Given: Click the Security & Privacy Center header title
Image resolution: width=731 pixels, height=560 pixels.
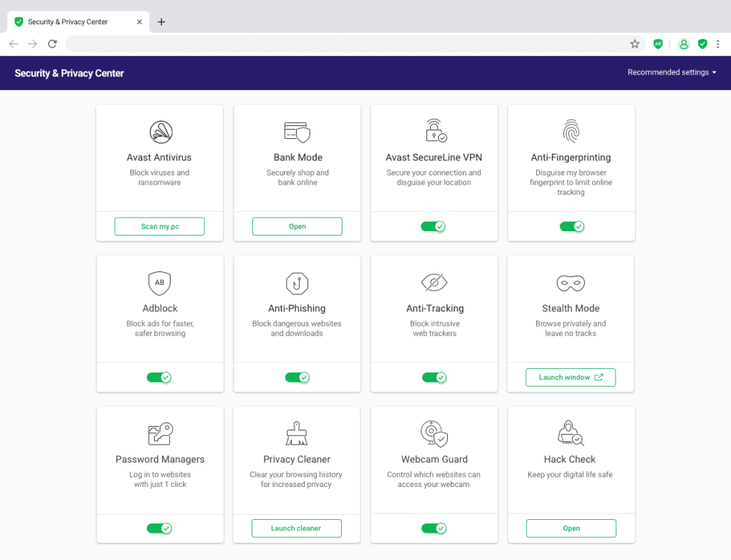Looking at the screenshot, I should (69, 73).
